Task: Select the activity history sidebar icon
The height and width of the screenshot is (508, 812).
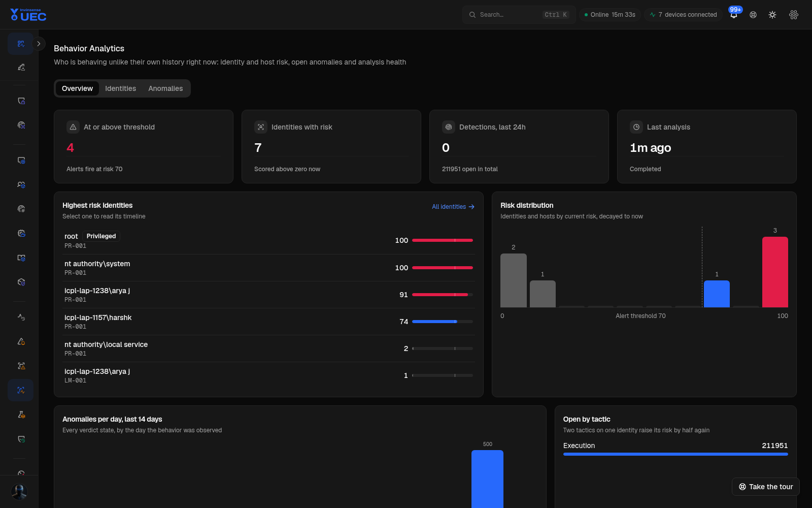Action: point(21,317)
